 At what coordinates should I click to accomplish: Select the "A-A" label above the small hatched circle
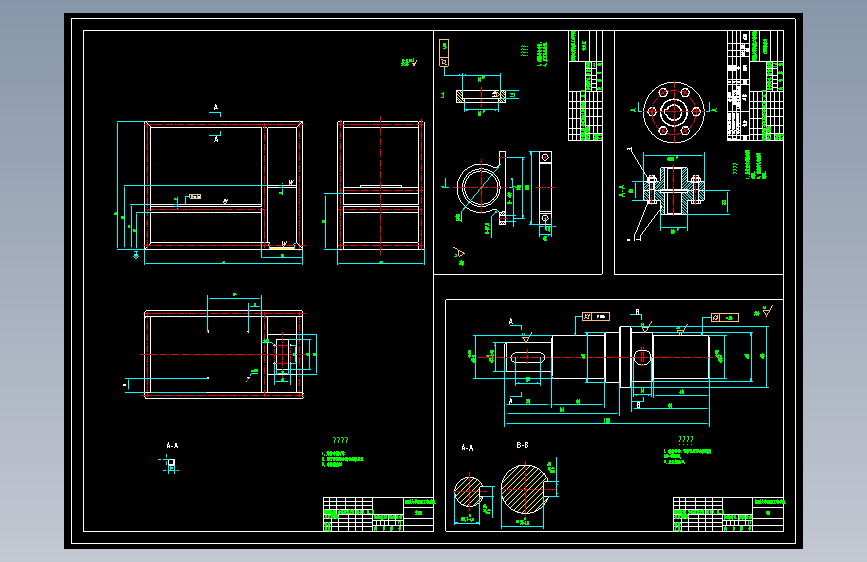coord(467,447)
